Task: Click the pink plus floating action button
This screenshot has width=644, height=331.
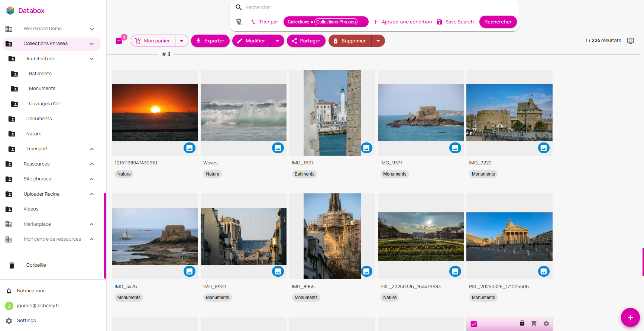Action: [x=630, y=317]
